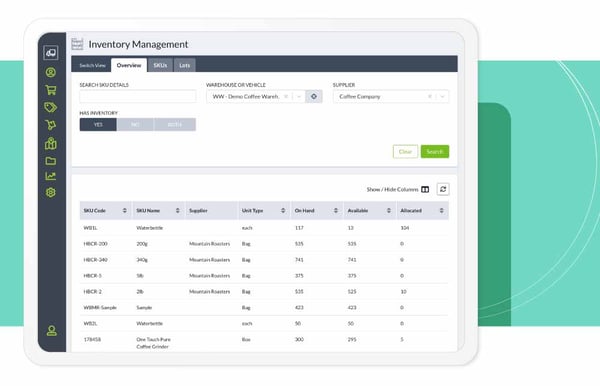Click Mountain Roasters in HBCR-2 row

(x=210, y=292)
